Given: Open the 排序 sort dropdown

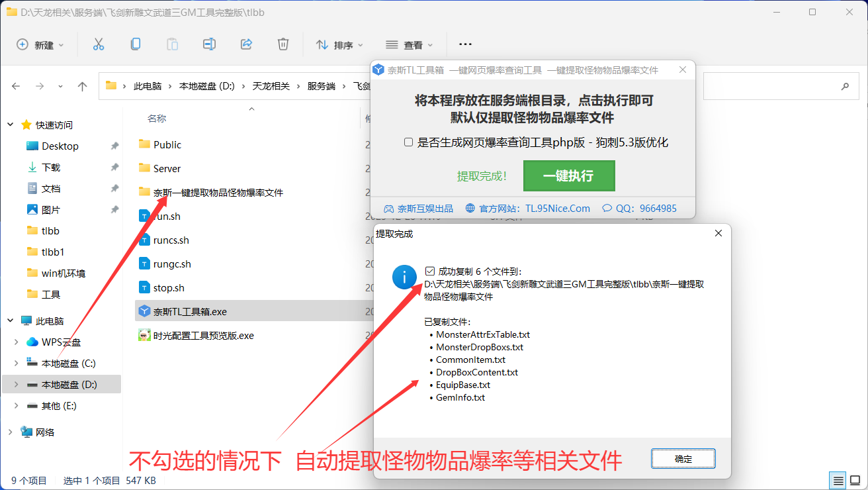Looking at the screenshot, I should click(340, 45).
